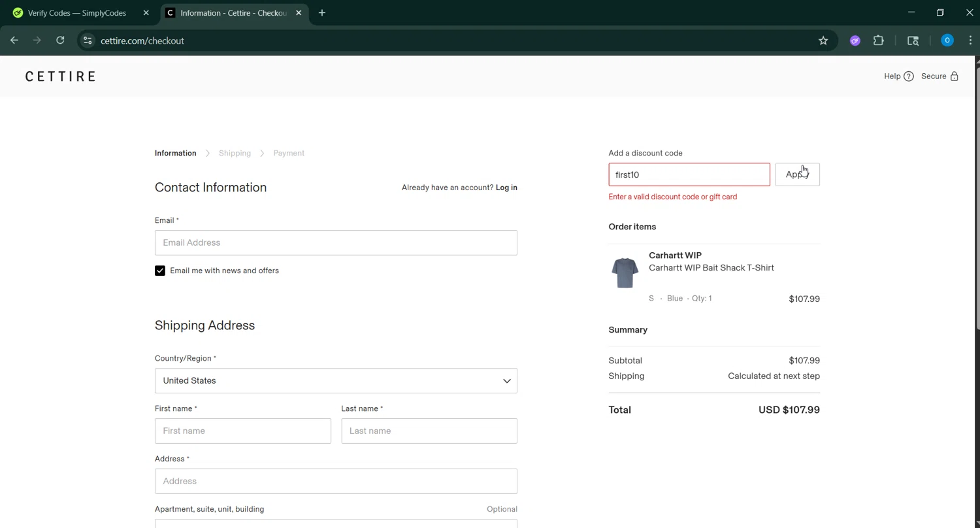Screen dimensions: 980x528
Task: Open the tab search toolbar icon
Action: point(913,41)
